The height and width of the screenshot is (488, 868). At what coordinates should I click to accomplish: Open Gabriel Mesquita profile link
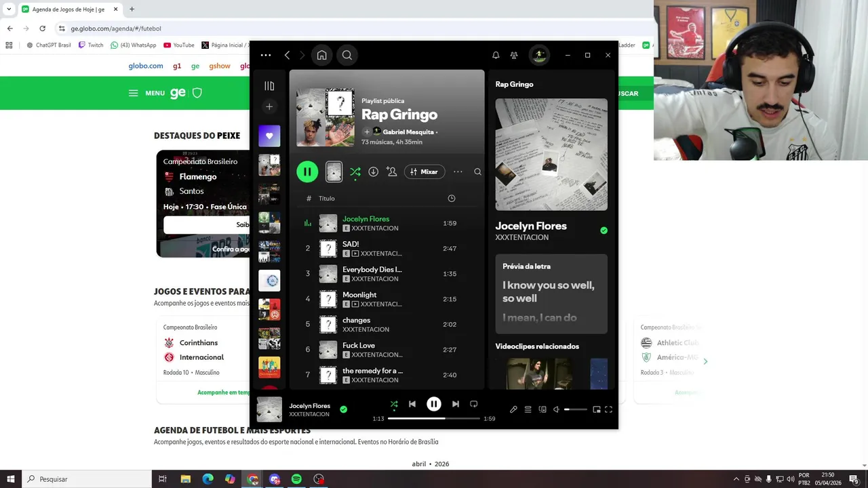click(x=408, y=132)
